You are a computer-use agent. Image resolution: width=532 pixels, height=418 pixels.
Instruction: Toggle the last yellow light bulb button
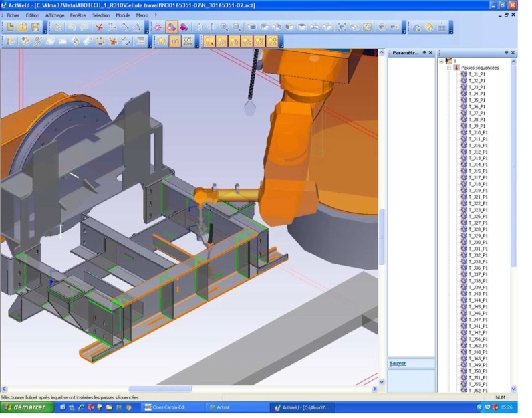point(272,41)
